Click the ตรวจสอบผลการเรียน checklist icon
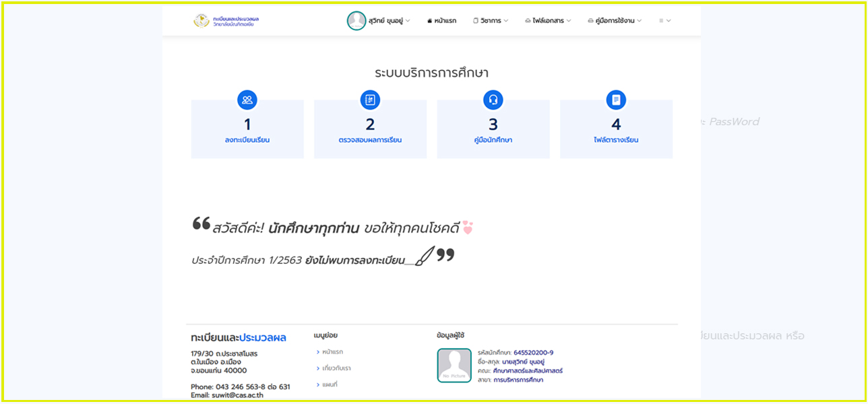Viewport: 868px width, 404px height. click(x=370, y=100)
